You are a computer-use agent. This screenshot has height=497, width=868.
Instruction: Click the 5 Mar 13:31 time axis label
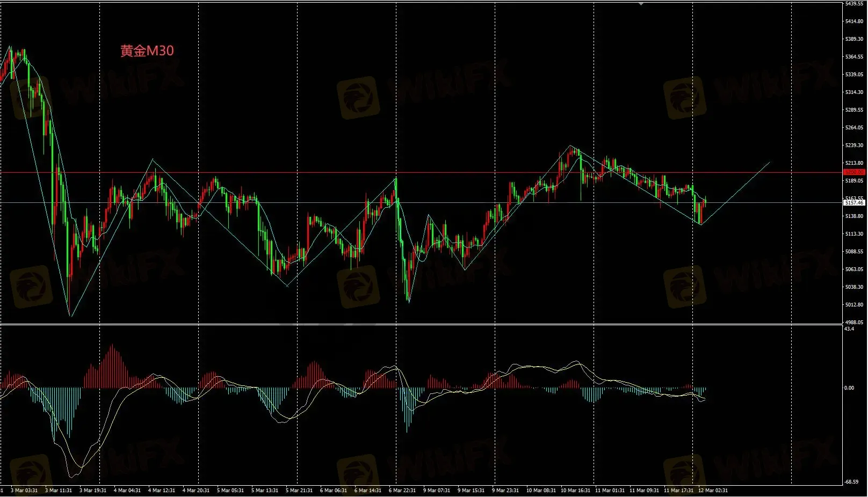click(x=265, y=491)
